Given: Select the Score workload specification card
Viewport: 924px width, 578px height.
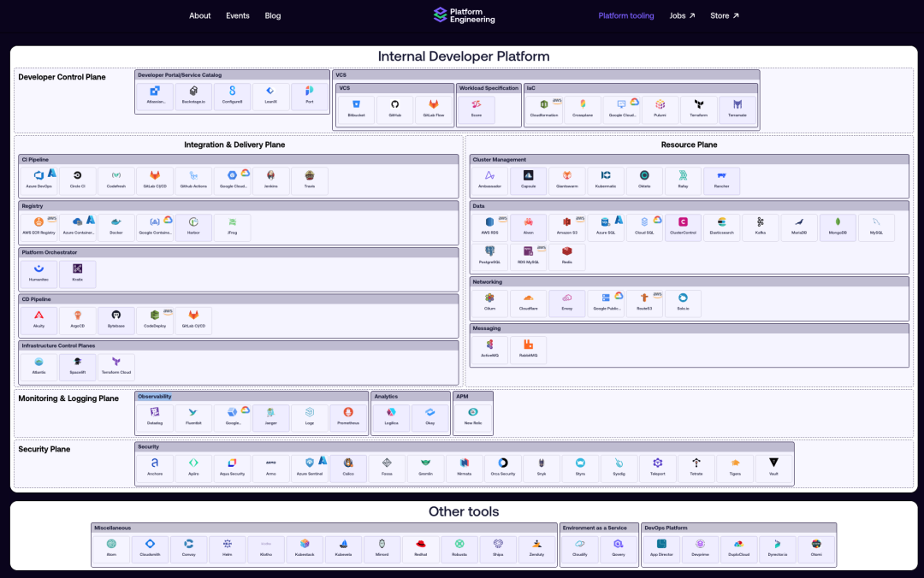Looking at the screenshot, I should [x=477, y=109].
